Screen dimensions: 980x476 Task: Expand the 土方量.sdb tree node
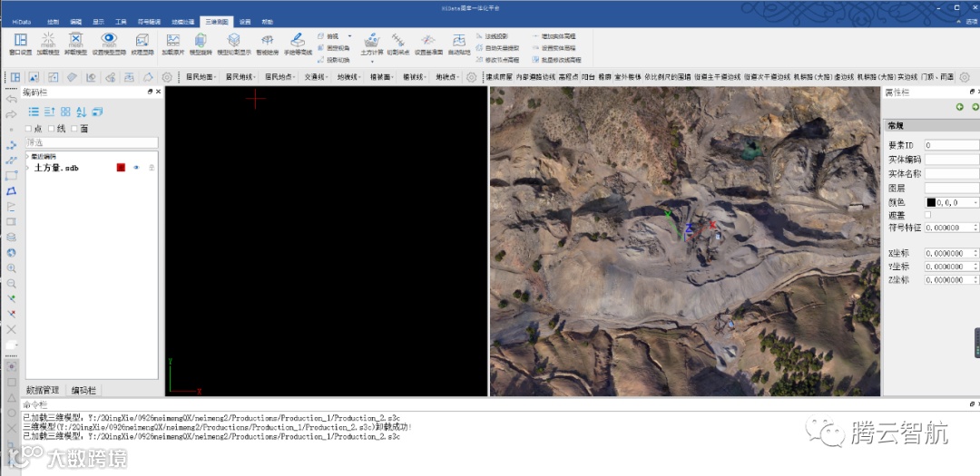coord(27,168)
